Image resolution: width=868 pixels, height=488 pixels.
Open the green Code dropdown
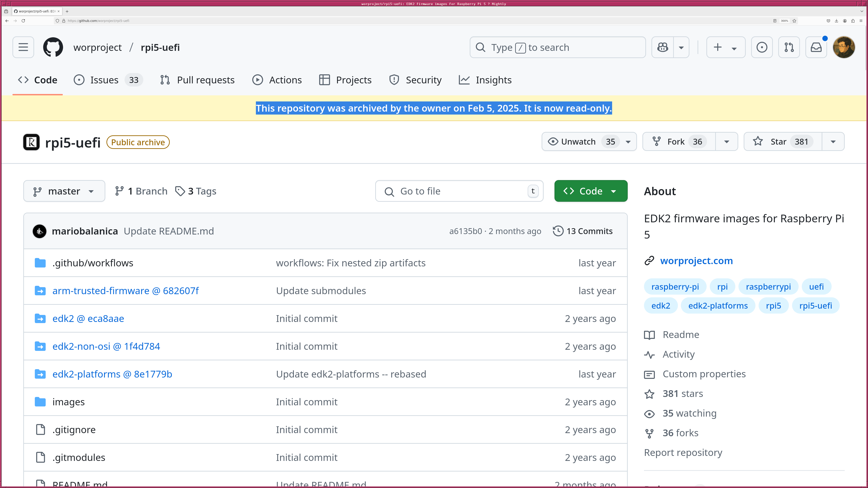tap(591, 191)
